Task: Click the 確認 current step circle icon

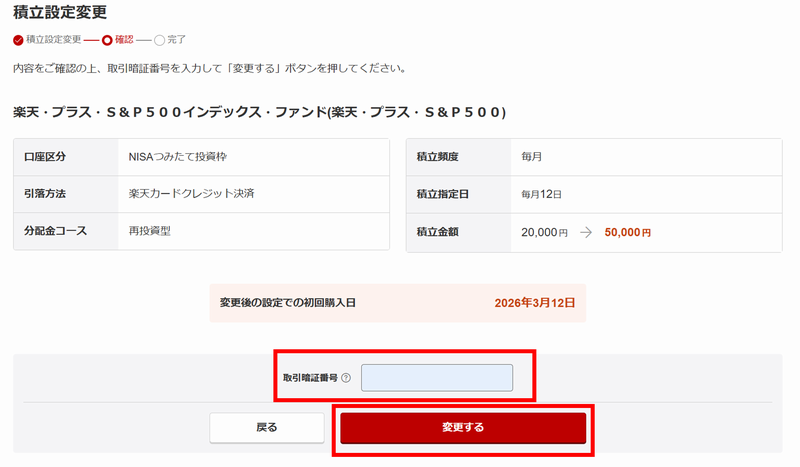Action: (x=107, y=40)
